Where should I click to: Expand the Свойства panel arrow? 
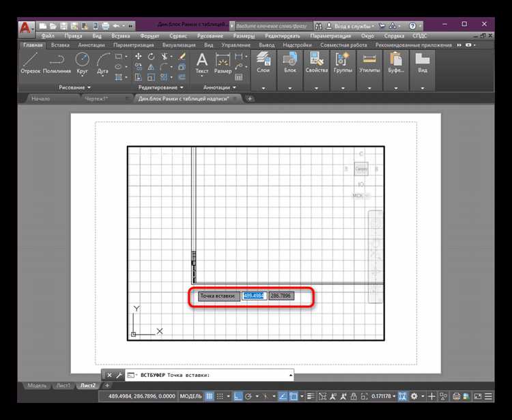click(316, 88)
